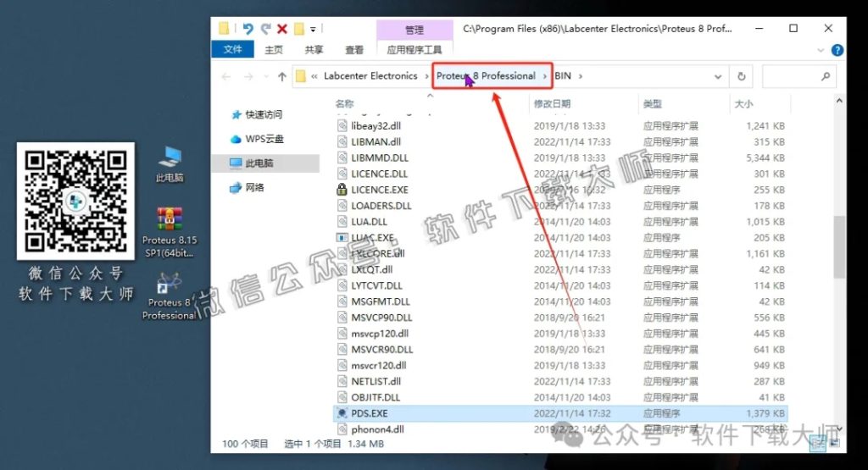
Task: Switch to the 查看 ribbon tab
Action: click(354, 50)
